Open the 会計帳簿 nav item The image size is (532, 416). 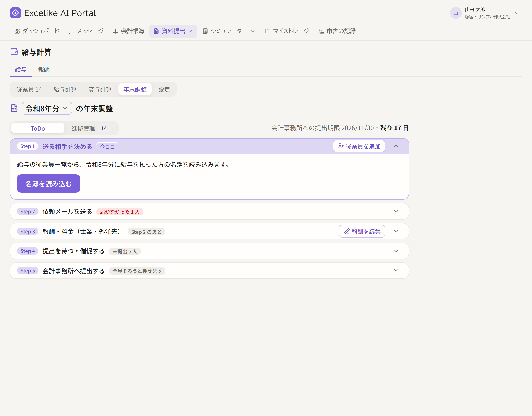click(128, 31)
